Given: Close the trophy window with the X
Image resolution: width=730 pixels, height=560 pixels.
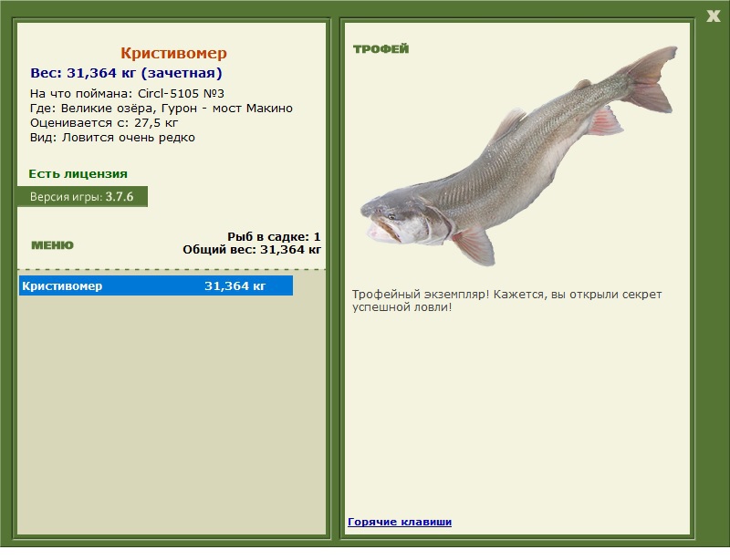Looking at the screenshot, I should point(713,16).
